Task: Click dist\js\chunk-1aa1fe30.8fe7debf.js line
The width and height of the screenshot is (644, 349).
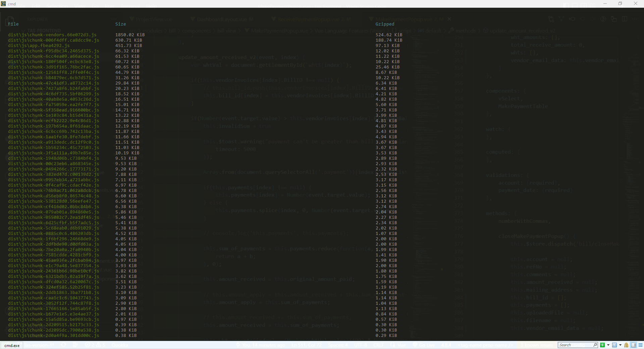Action: click(x=54, y=137)
